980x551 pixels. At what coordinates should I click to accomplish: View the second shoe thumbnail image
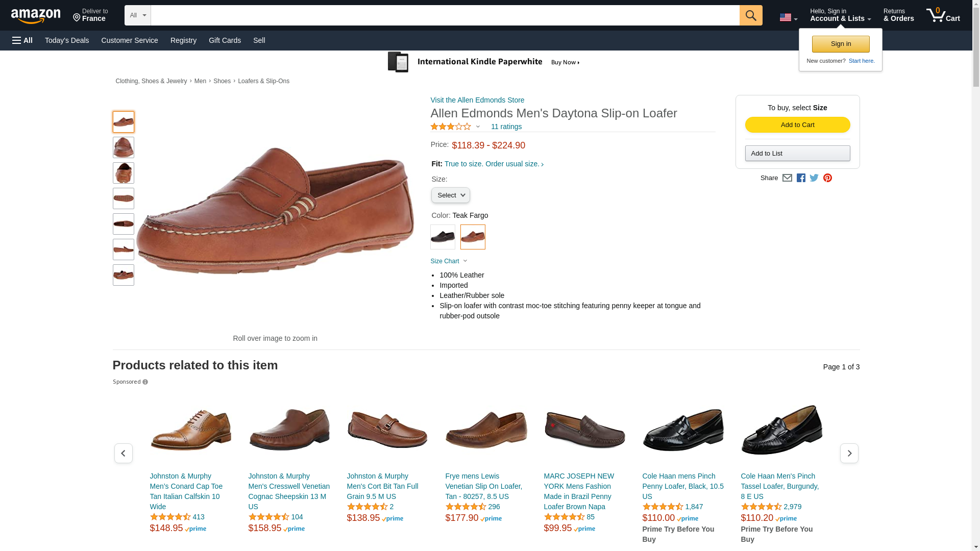124,147
